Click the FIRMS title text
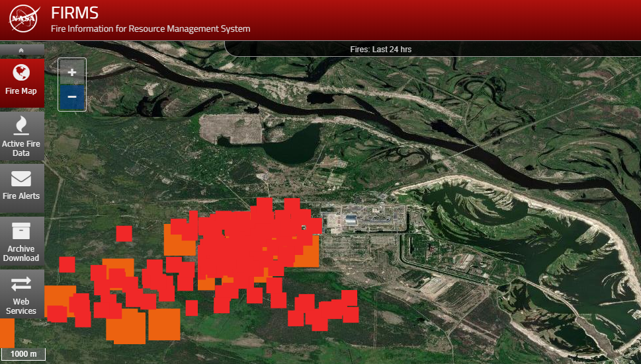The width and height of the screenshot is (641, 364). point(75,13)
